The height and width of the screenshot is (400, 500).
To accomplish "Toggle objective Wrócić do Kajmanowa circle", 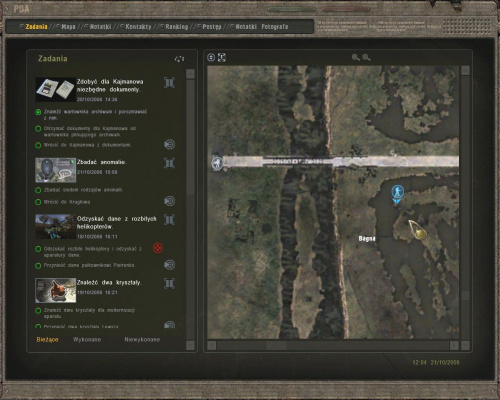I will [38, 145].
